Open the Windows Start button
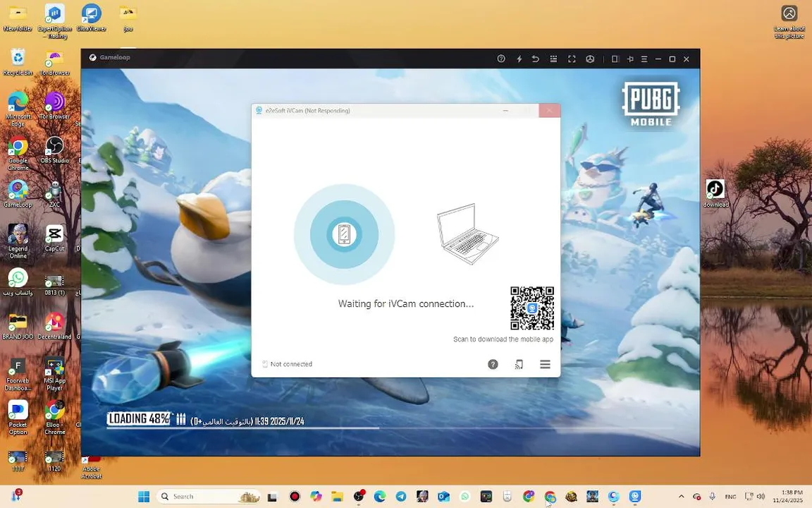Image resolution: width=812 pixels, height=508 pixels. (144, 496)
